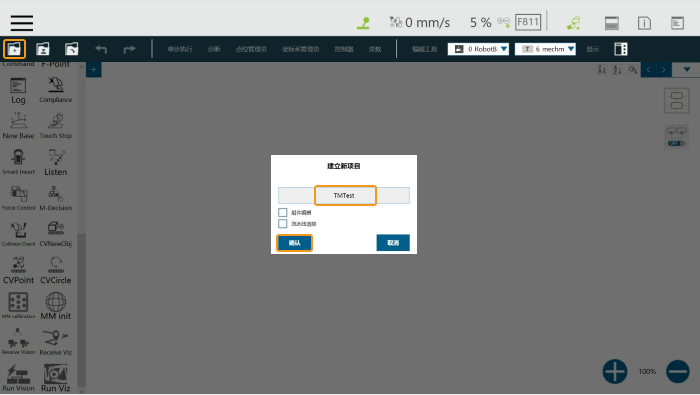
Task: Select the CVNewObj node
Action: (x=56, y=234)
